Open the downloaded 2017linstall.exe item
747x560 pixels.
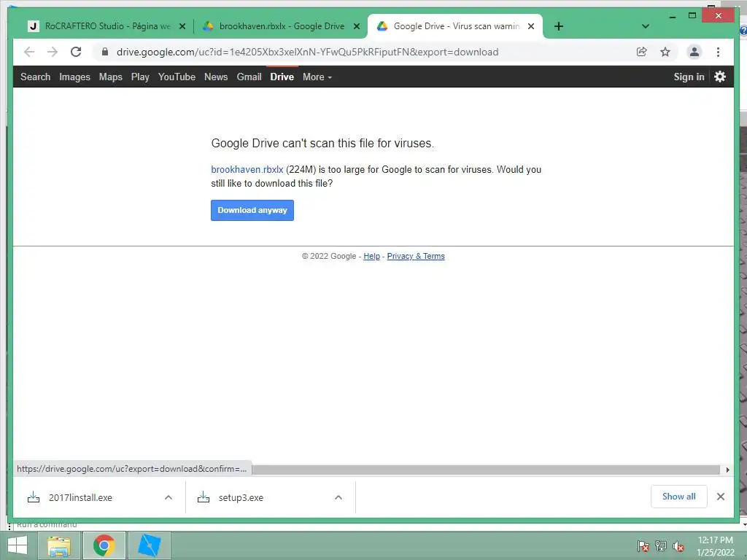(x=80, y=497)
